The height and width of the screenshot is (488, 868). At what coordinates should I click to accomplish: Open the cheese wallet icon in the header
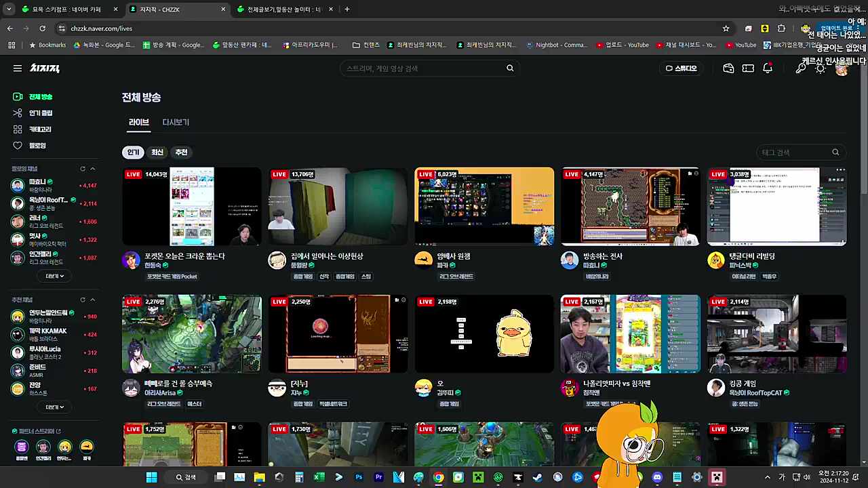pyautogui.click(x=728, y=68)
